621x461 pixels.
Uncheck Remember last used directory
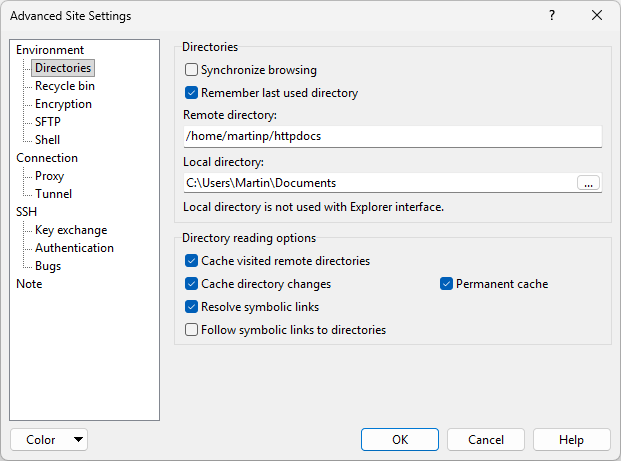[192, 93]
